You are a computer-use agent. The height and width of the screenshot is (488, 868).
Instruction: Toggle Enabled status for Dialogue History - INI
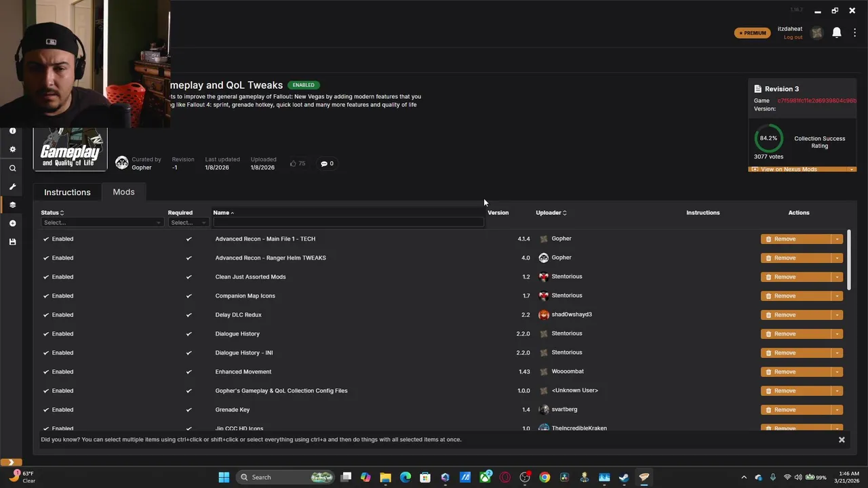[x=58, y=352]
